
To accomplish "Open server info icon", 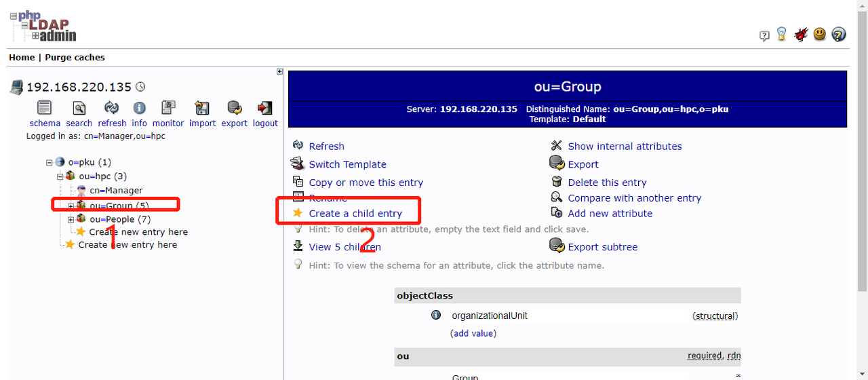I will (140, 108).
